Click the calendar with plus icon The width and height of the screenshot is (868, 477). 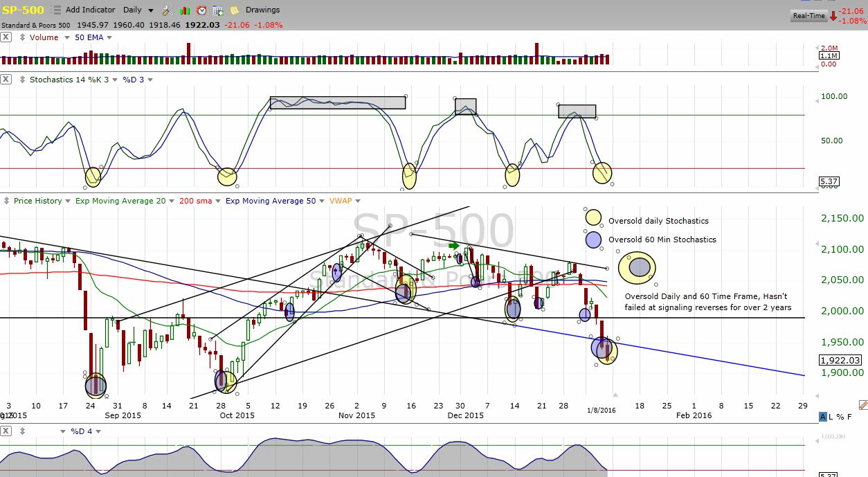(218, 10)
